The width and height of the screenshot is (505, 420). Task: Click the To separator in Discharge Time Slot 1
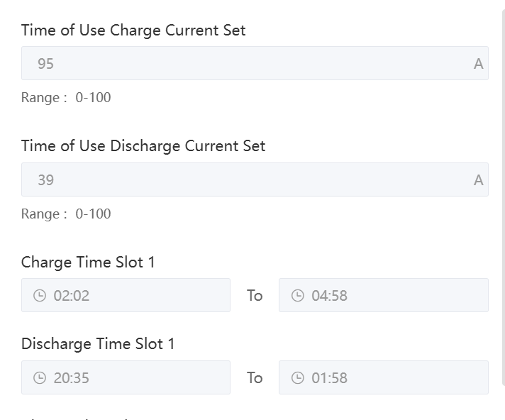tap(255, 378)
